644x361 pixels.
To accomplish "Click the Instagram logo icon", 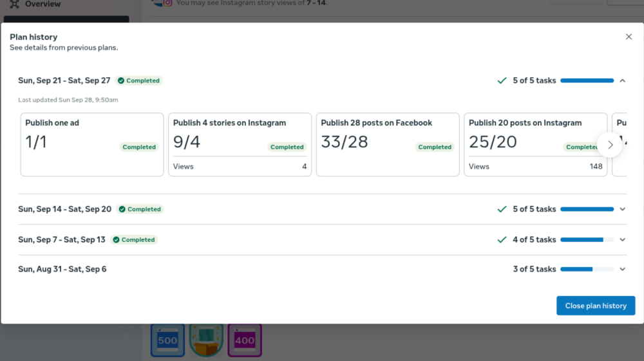I will (167, 3).
